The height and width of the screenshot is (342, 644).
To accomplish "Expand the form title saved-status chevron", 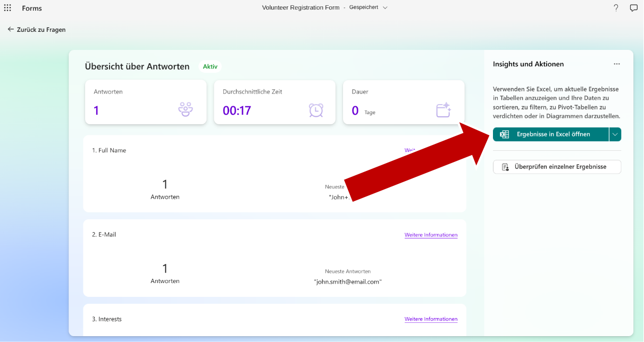I will [x=385, y=8].
